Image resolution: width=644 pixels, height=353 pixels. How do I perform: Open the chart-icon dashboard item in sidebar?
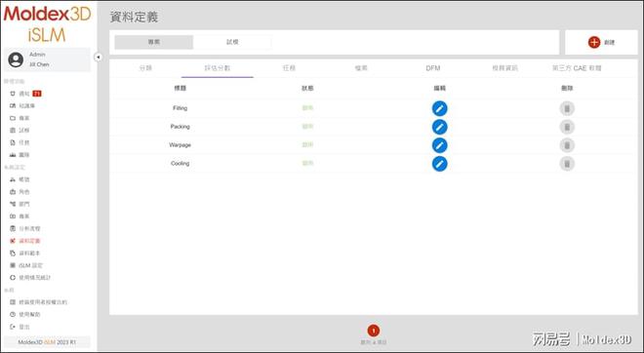pyautogui.click(x=20, y=155)
